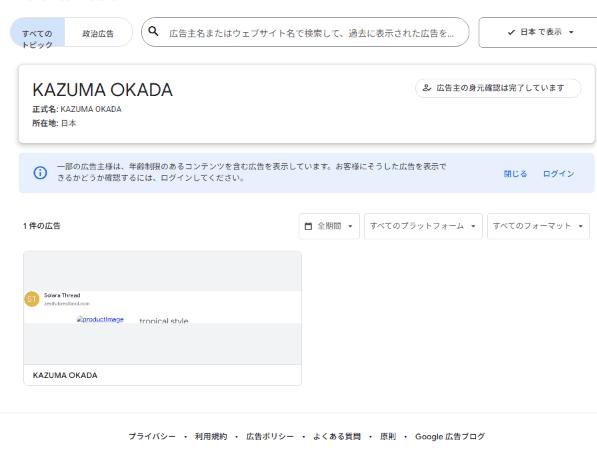Open the 広告ポリシー footer link

tap(270, 436)
